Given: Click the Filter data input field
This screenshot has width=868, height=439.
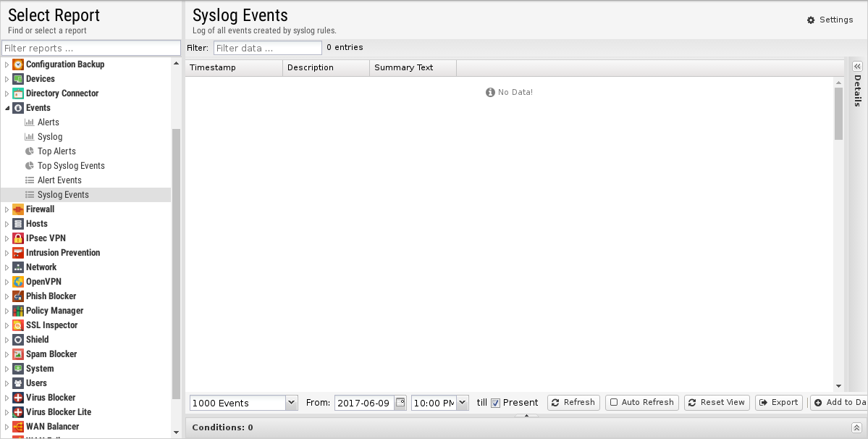Looking at the screenshot, I should pos(267,49).
